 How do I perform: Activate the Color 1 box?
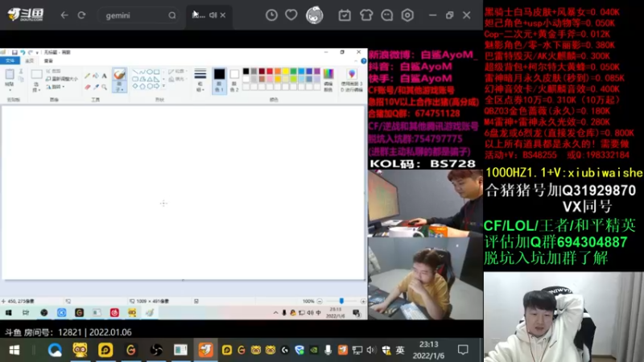(219, 80)
